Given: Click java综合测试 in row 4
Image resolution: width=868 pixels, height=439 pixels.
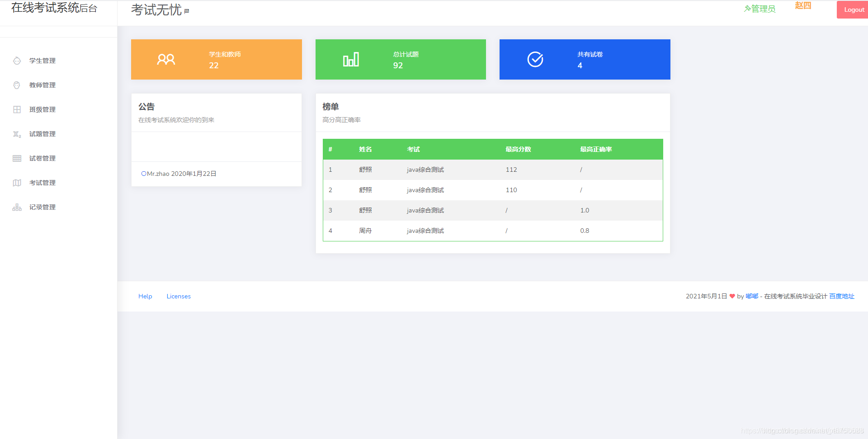Looking at the screenshot, I should click(425, 231).
